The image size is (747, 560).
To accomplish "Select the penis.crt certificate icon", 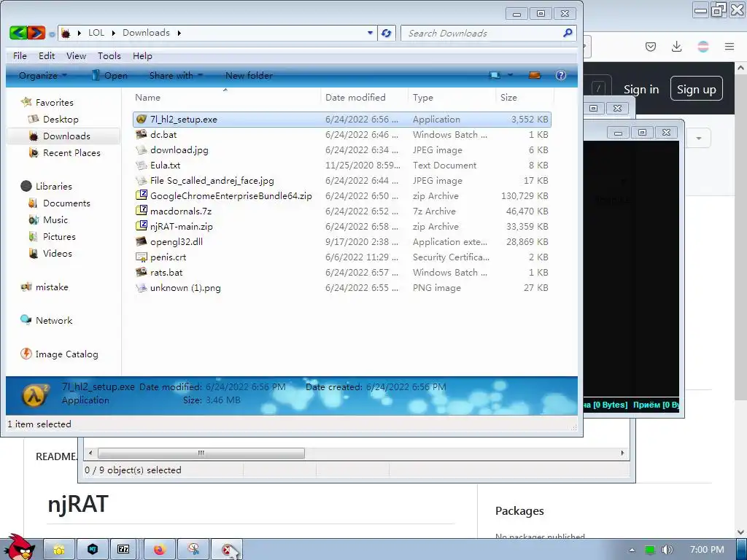I will [141, 257].
